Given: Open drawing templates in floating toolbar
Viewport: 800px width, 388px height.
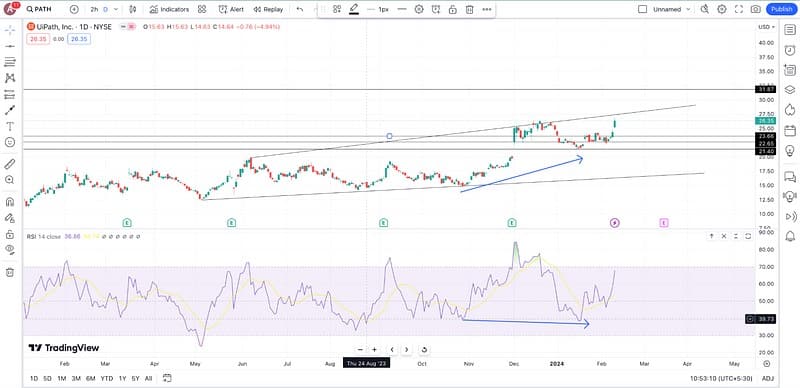Looking at the screenshot, I should 337,9.
